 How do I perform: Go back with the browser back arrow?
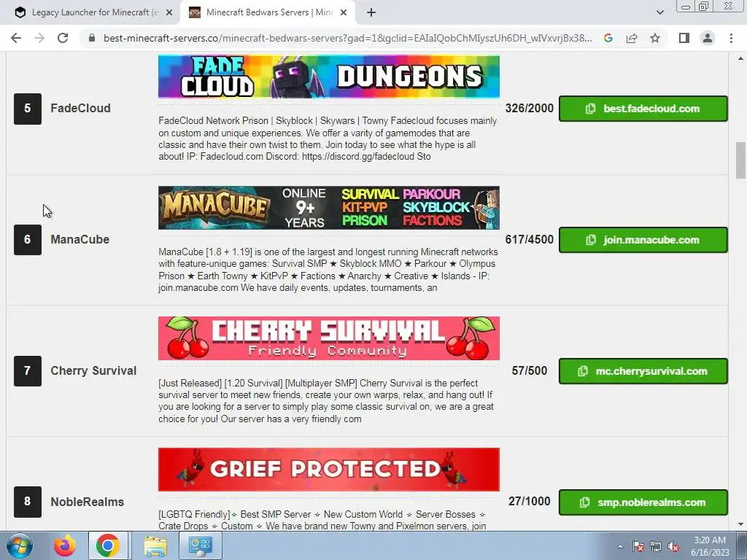click(16, 38)
